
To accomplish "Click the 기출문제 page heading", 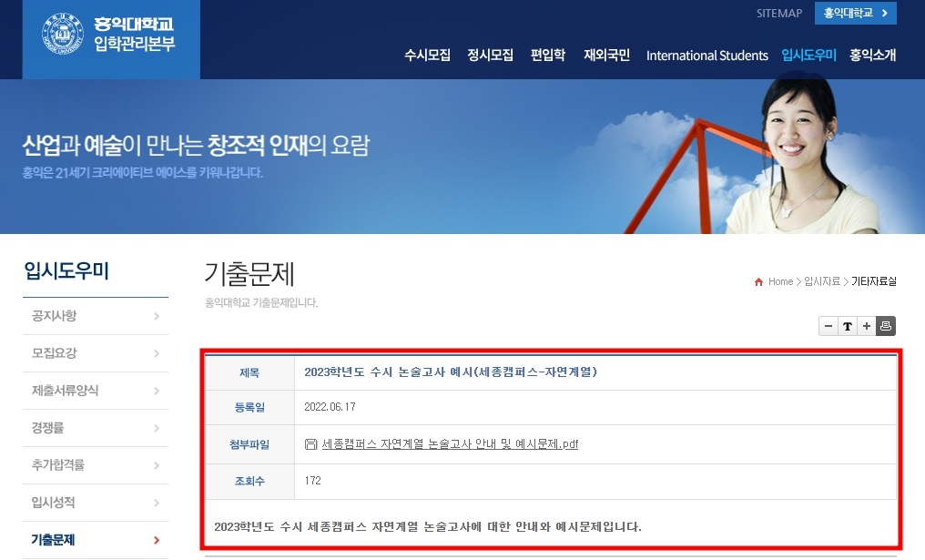I will tap(249, 274).
